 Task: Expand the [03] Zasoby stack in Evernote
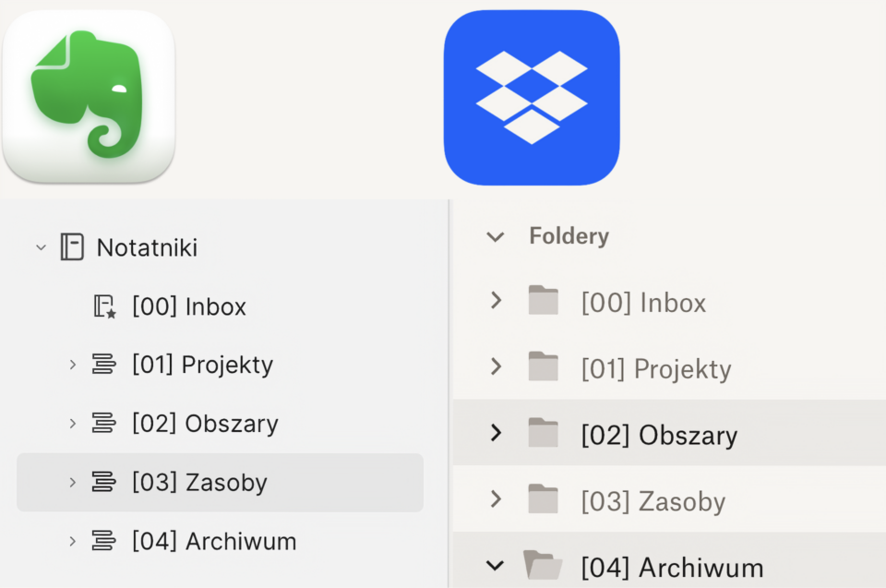point(73,482)
